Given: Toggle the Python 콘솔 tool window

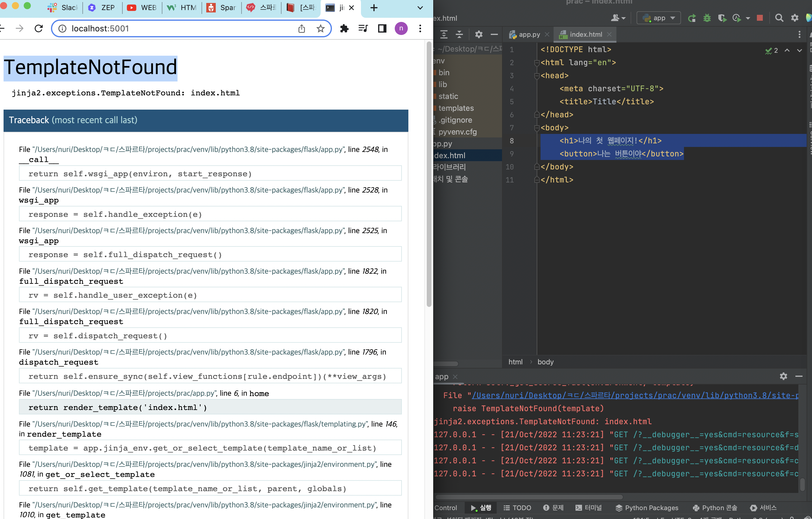Looking at the screenshot, I should coord(715,507).
